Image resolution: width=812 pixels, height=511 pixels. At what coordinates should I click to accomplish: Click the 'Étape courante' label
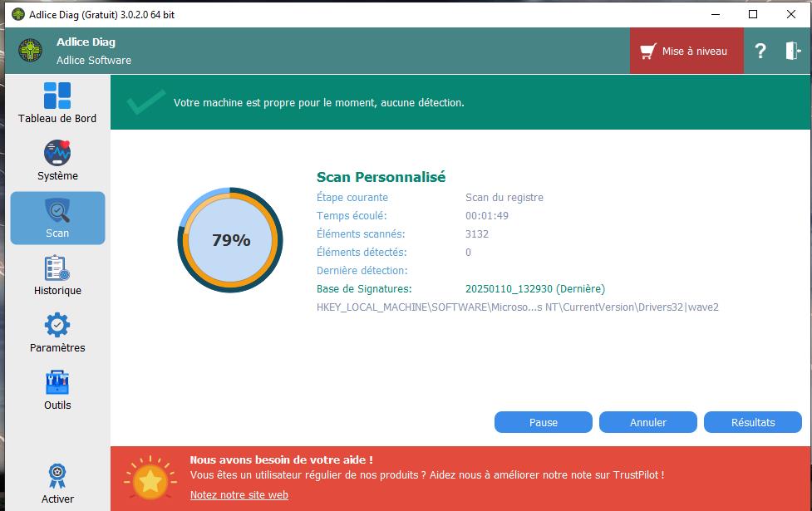click(x=352, y=197)
